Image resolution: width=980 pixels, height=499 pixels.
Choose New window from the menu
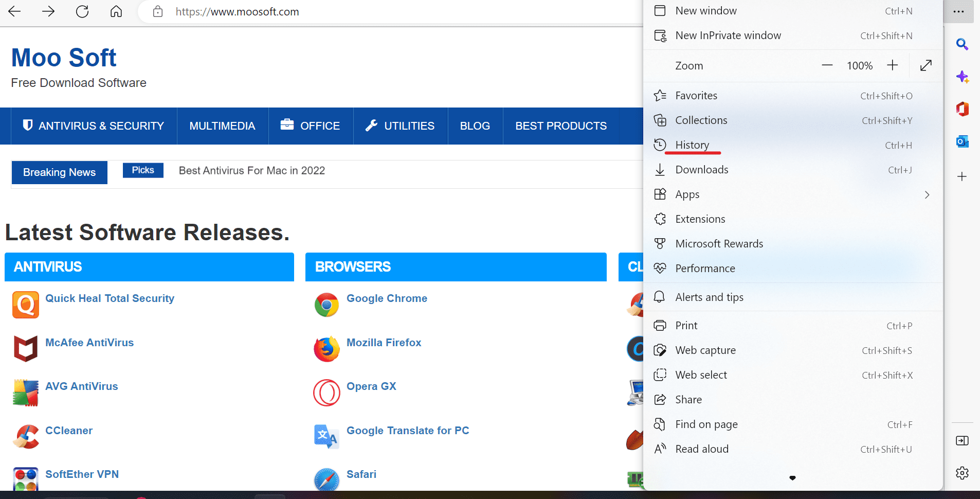click(793, 11)
